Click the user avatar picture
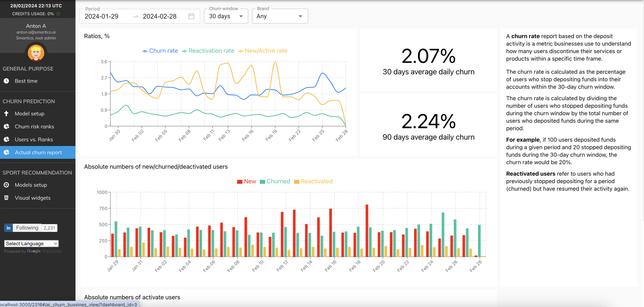644x307 pixels. tap(36, 53)
